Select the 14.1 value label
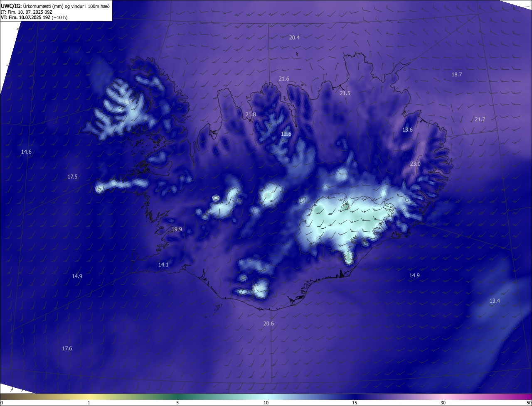This screenshot has width=532, height=406. pyautogui.click(x=163, y=265)
